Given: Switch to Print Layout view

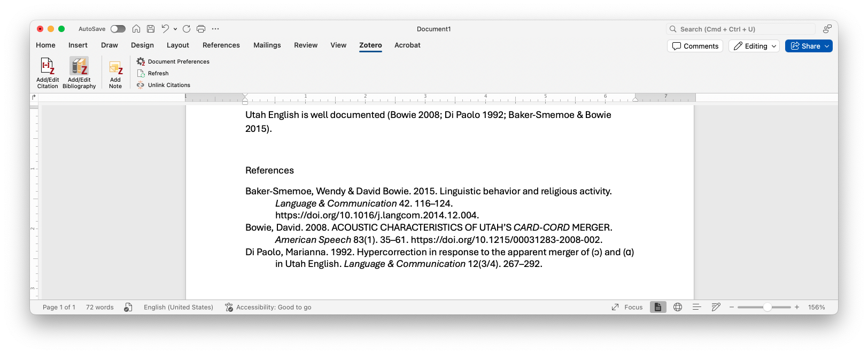Looking at the screenshot, I should click(x=658, y=308).
